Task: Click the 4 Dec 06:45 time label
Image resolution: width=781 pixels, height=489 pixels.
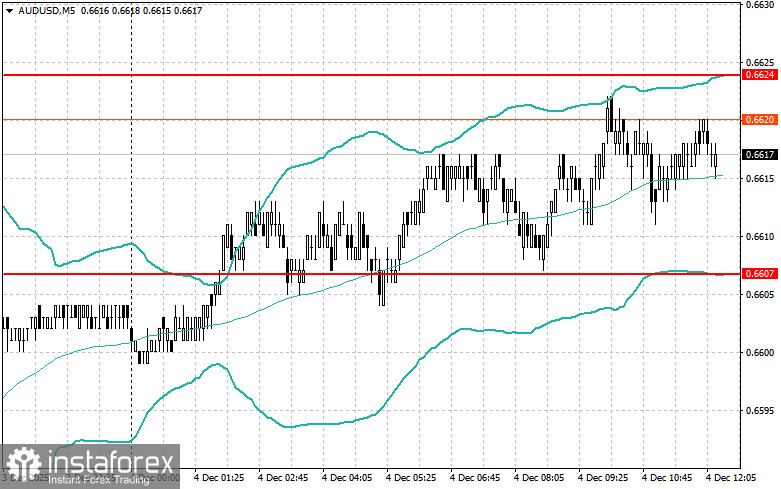Action: tap(475, 478)
